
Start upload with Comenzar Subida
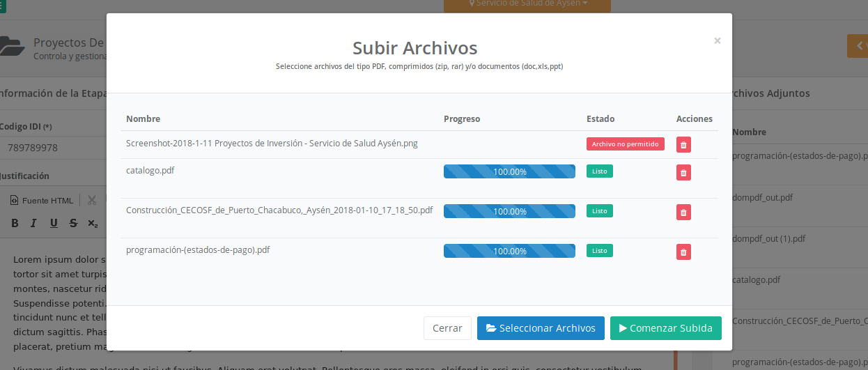[x=665, y=328]
